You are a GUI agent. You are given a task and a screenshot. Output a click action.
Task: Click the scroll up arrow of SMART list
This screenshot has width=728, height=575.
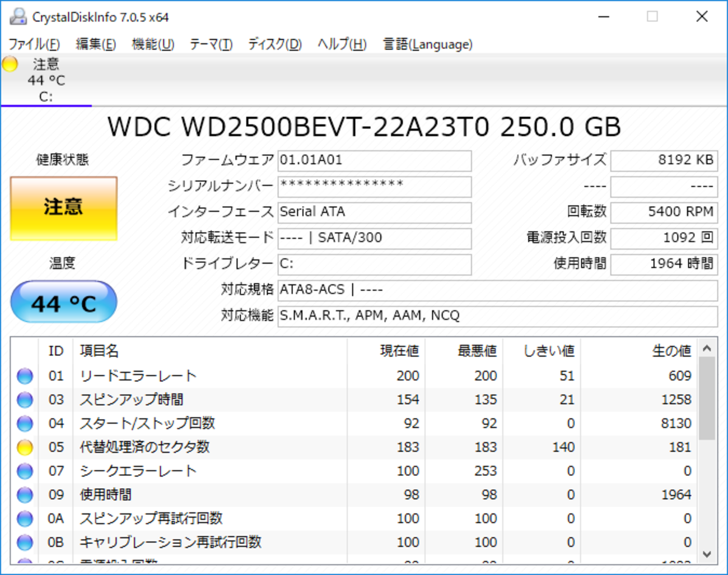(707, 348)
